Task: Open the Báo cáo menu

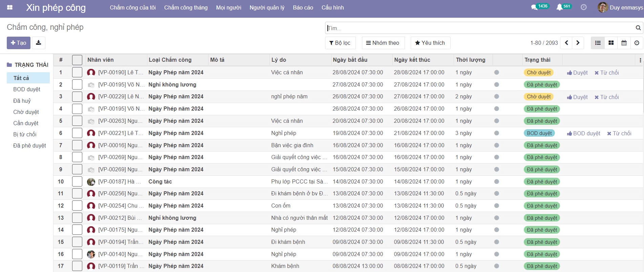Action: coord(303,7)
